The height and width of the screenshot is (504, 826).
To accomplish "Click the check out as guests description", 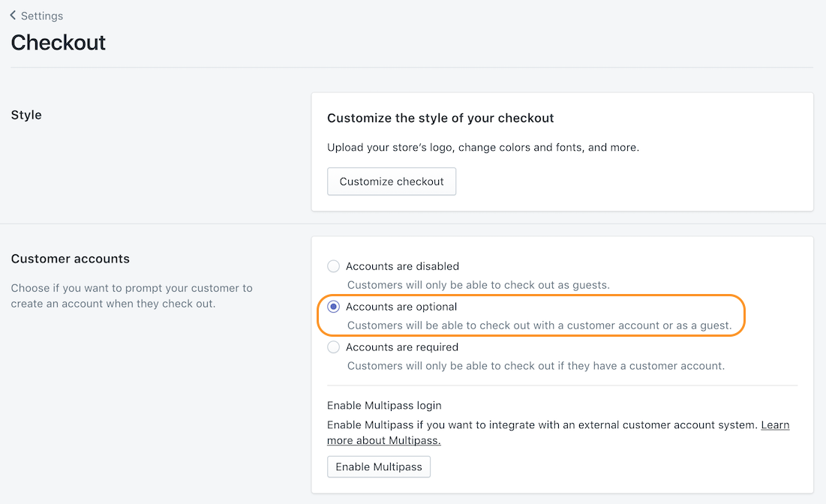I will (x=479, y=285).
